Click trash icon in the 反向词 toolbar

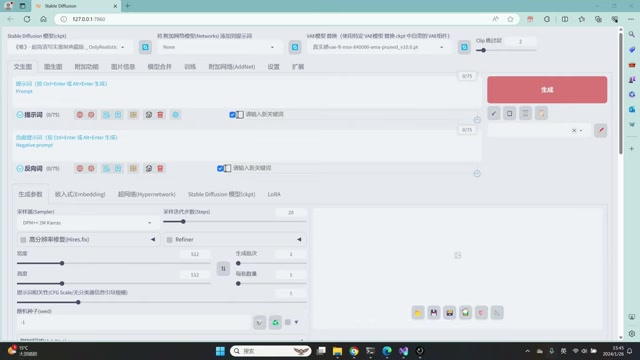160,168
